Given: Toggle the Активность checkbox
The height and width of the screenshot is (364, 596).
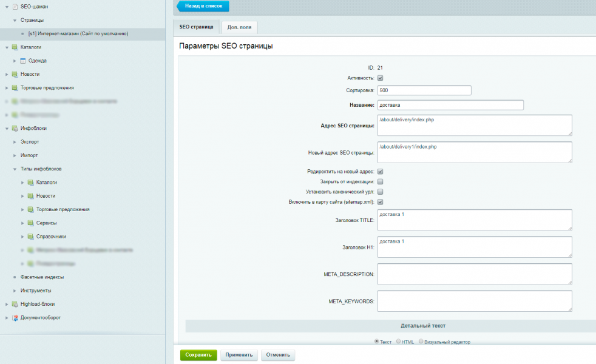Looking at the screenshot, I should 380,78.
